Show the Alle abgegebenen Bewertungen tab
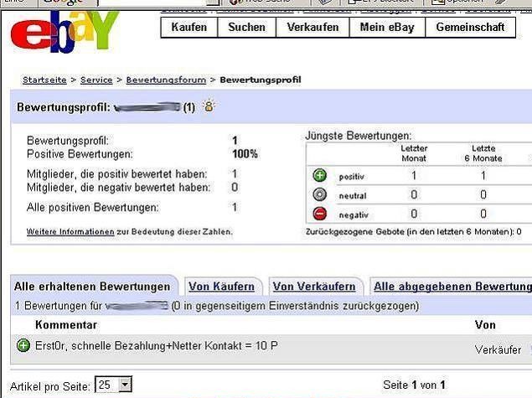Image resolution: width=532 pixels, height=398 pixels. coord(452,287)
